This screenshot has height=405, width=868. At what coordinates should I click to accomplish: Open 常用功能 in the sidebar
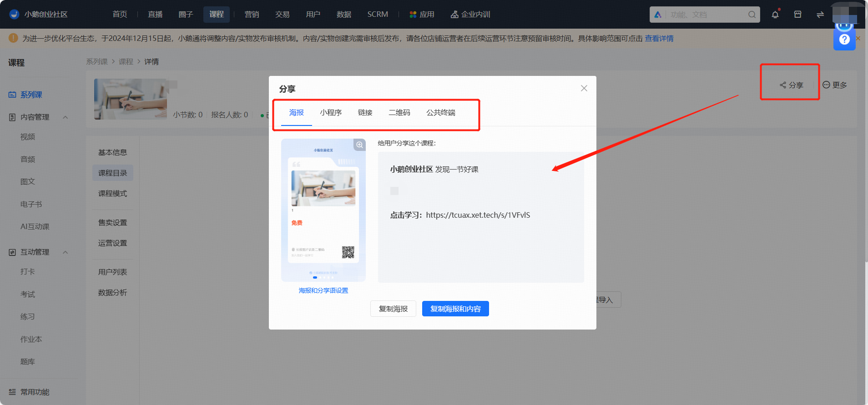point(29,392)
